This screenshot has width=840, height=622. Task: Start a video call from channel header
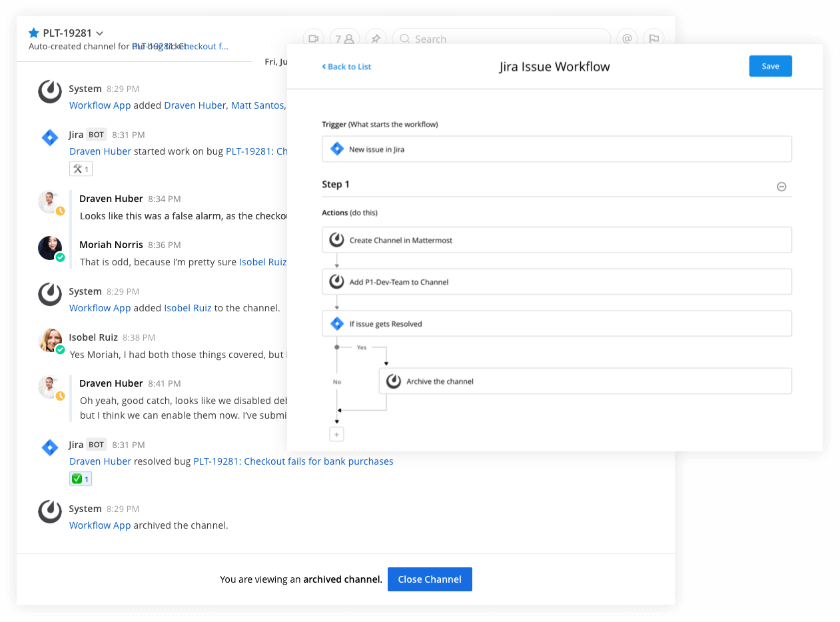[x=313, y=39]
